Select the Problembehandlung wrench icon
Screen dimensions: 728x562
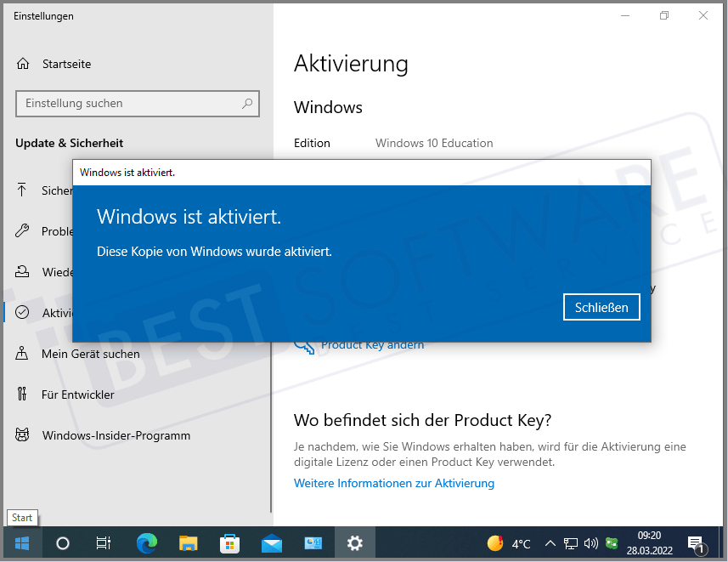(24, 231)
